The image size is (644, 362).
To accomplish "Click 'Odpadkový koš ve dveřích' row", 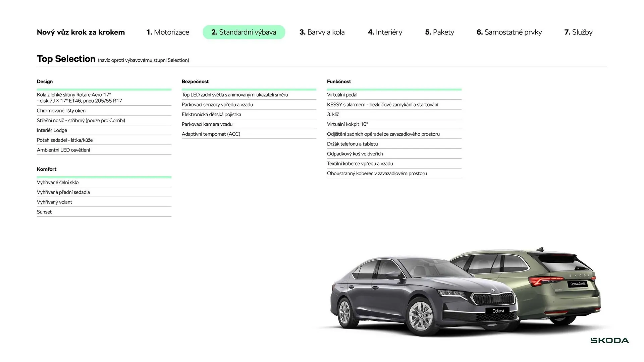I will pos(394,154).
